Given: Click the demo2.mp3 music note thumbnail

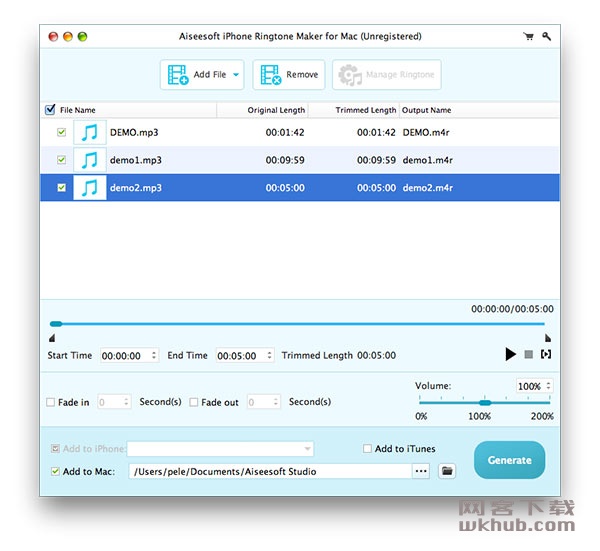Looking at the screenshot, I should pyautogui.click(x=90, y=187).
